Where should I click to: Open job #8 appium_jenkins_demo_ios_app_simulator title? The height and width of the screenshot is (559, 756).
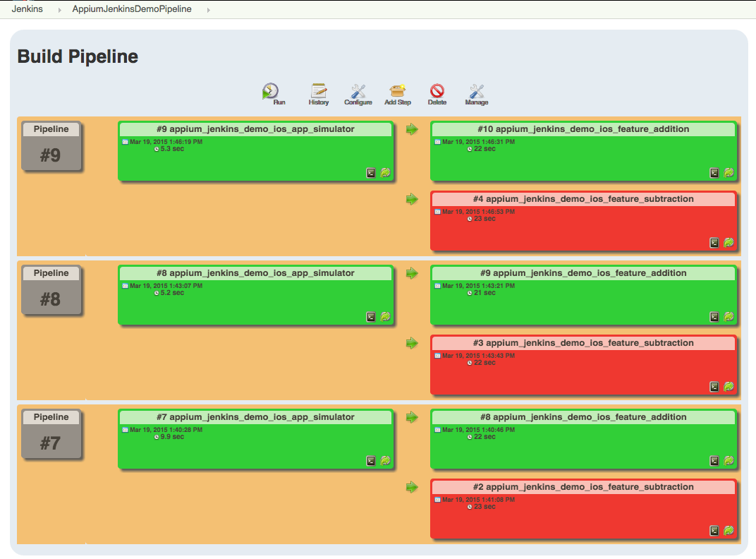pyautogui.click(x=255, y=273)
